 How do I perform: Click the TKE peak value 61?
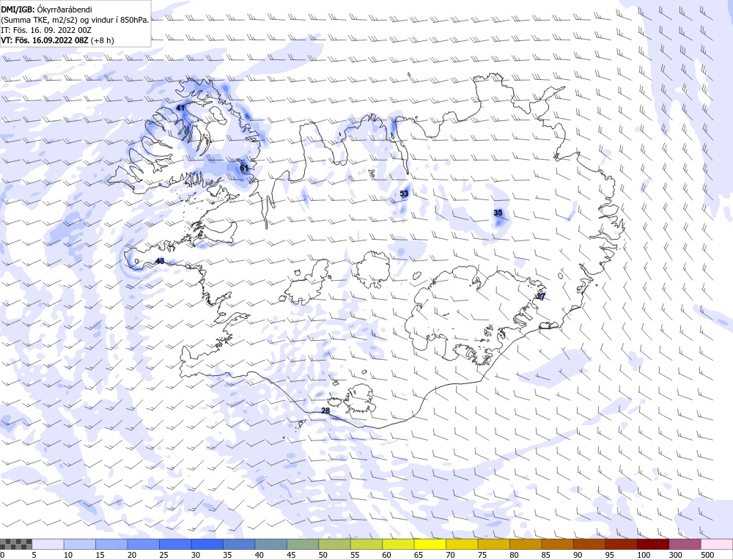244,168
